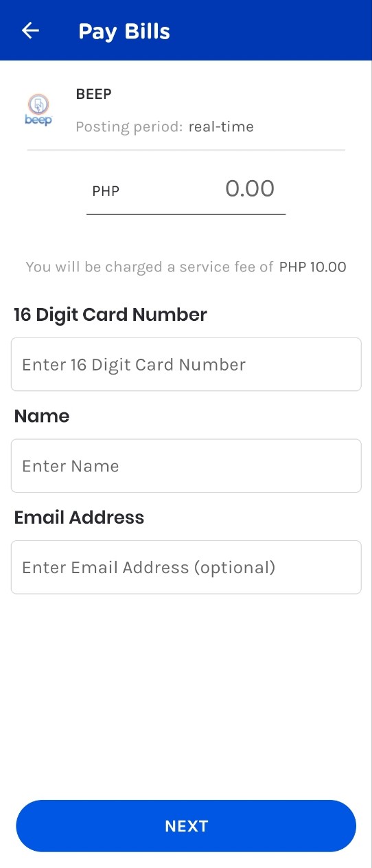Viewport: 372px width, 868px height.
Task: Tap the NEXT button
Action: click(x=186, y=826)
